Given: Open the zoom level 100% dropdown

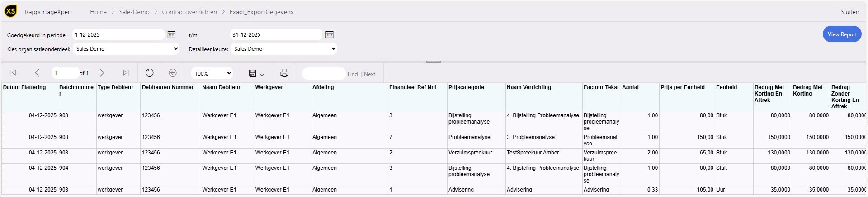Looking at the screenshot, I should [212, 73].
